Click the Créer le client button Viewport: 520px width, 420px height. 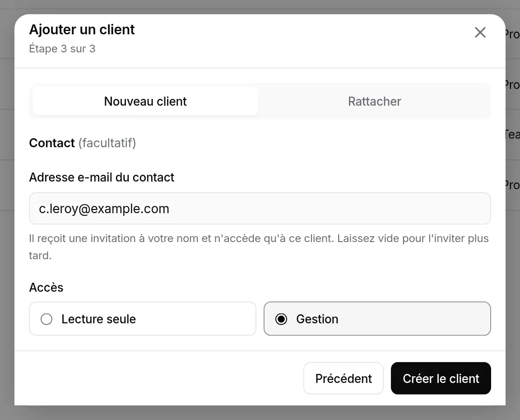point(441,378)
